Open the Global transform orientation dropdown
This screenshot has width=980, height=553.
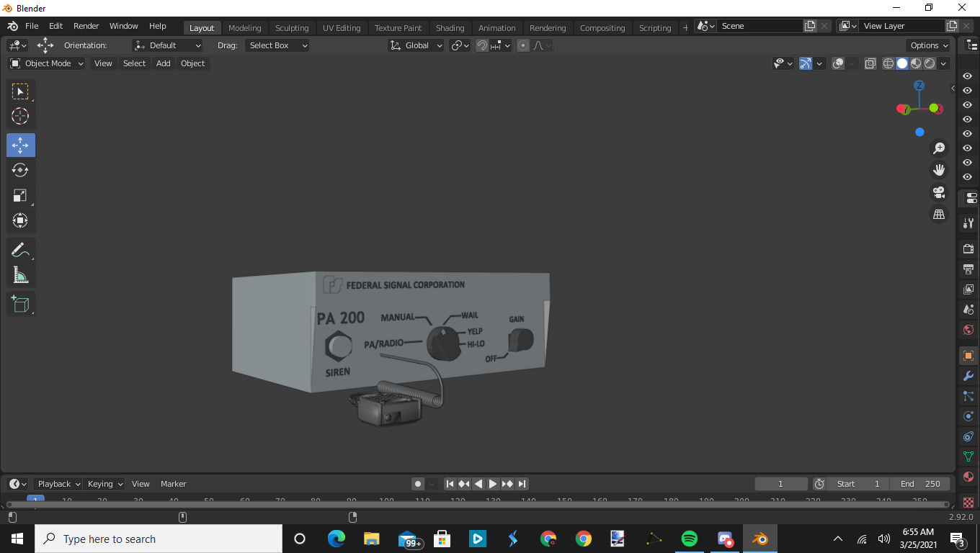click(x=416, y=45)
